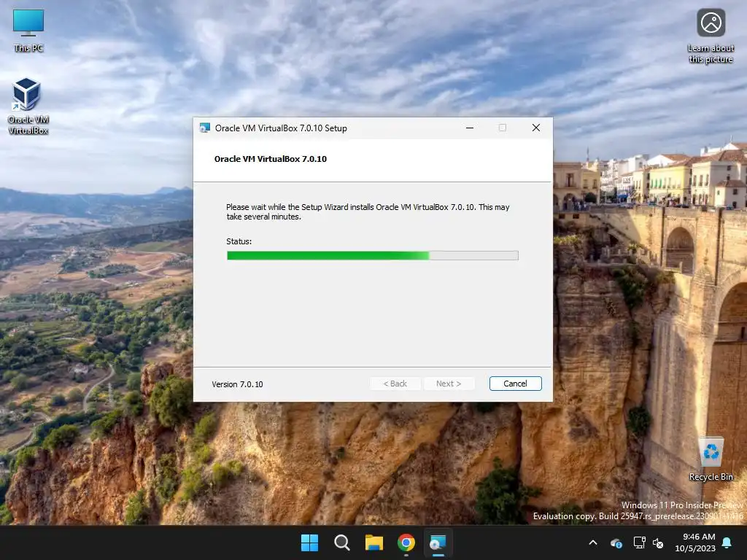The width and height of the screenshot is (747, 560).
Task: Open Google Chrome from taskbar
Action: tap(406, 542)
